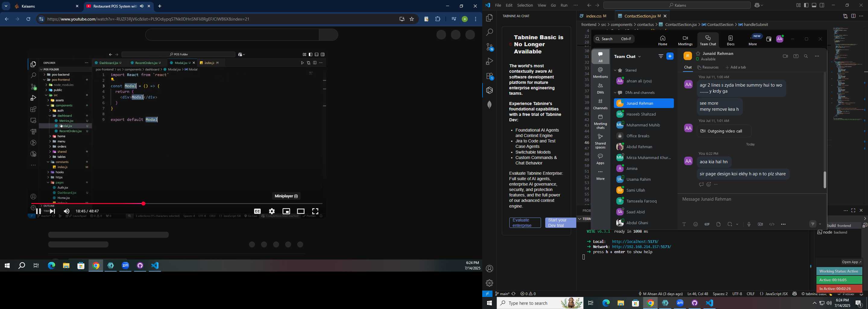Toggle VS Code bottom panel layout button
868x309 pixels.
click(x=814, y=5)
